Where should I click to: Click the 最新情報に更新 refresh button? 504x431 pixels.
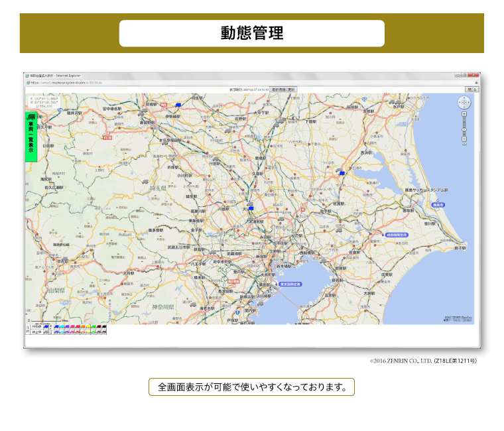[283, 88]
